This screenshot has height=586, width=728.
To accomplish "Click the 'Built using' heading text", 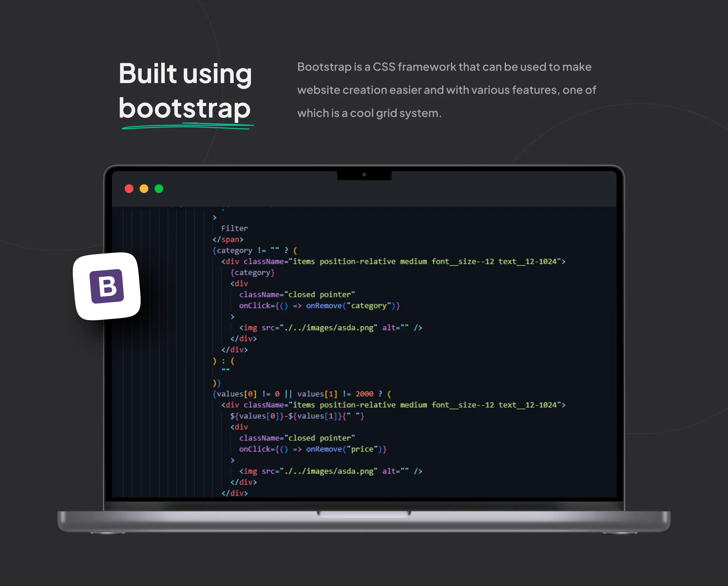I will [185, 73].
